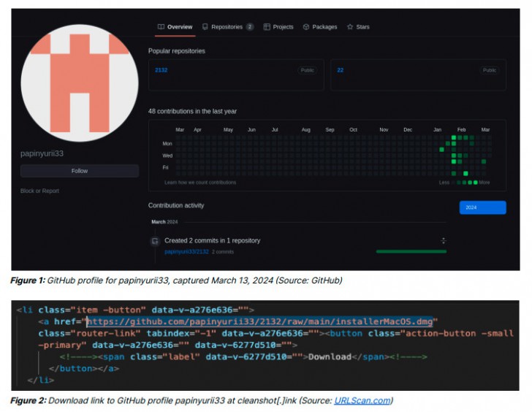
Task: Click the papinyurii33 profile avatar
Action: click(80, 83)
